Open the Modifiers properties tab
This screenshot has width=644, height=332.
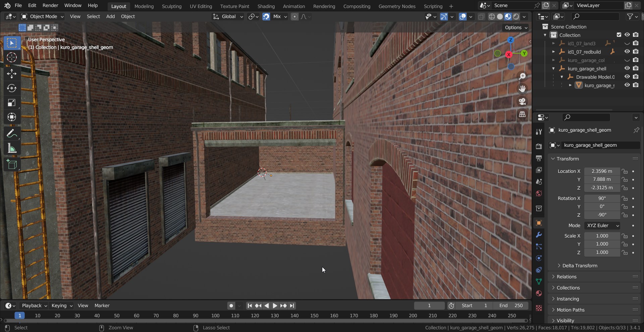pos(539,235)
